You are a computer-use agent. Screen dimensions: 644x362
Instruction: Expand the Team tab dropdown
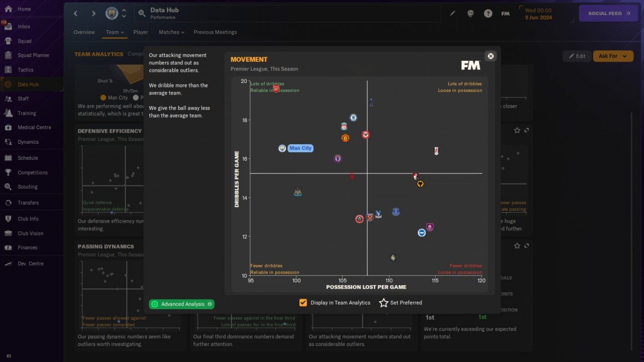[x=115, y=32]
